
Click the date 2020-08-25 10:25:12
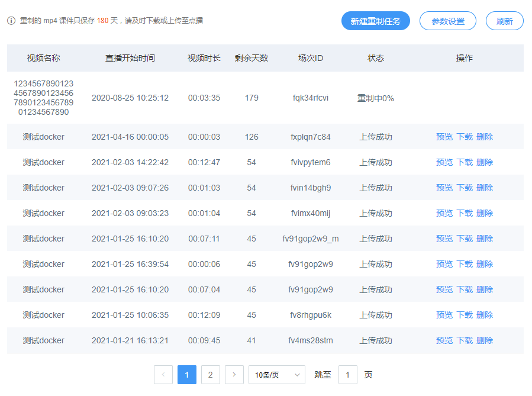[130, 98]
